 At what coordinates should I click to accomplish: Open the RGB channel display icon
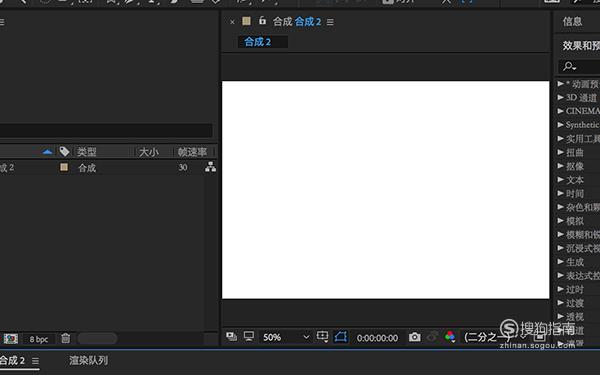(x=450, y=337)
